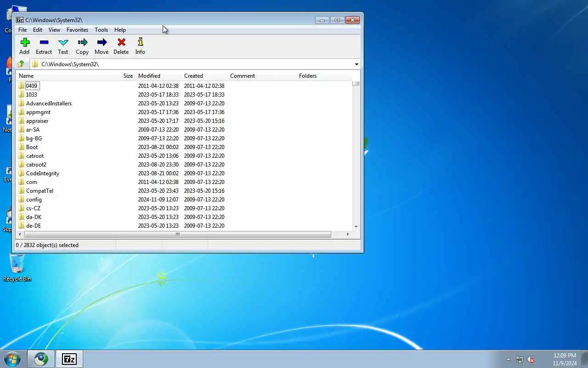This screenshot has width=588, height=368.
Task: Open the Tools menu
Action: (101, 30)
